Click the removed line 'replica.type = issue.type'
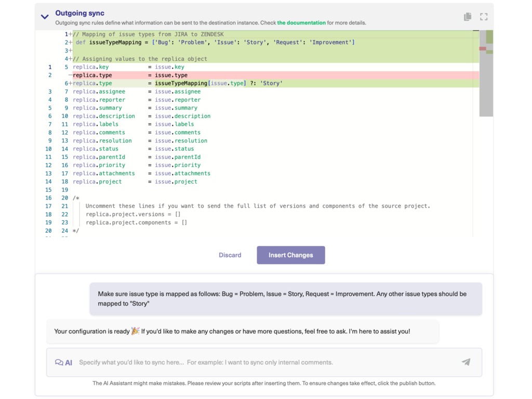The width and height of the screenshot is (532, 399). pos(130,75)
